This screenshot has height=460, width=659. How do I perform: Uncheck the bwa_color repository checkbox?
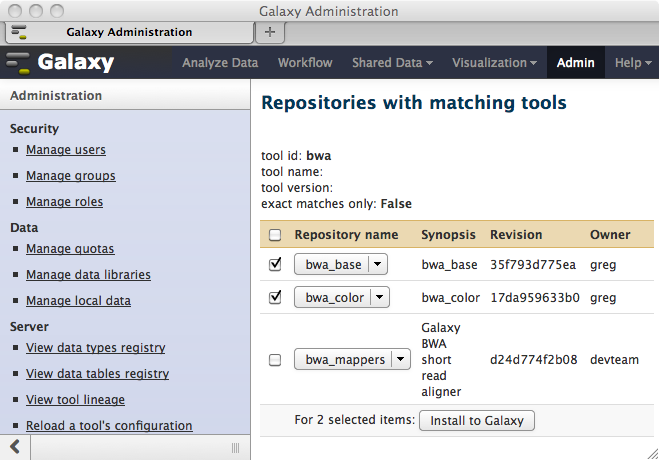point(275,297)
